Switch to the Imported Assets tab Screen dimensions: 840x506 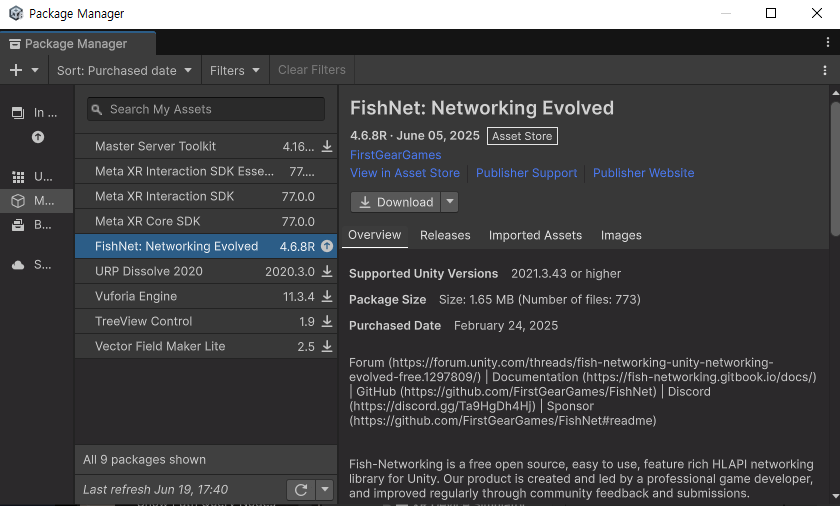(x=535, y=236)
